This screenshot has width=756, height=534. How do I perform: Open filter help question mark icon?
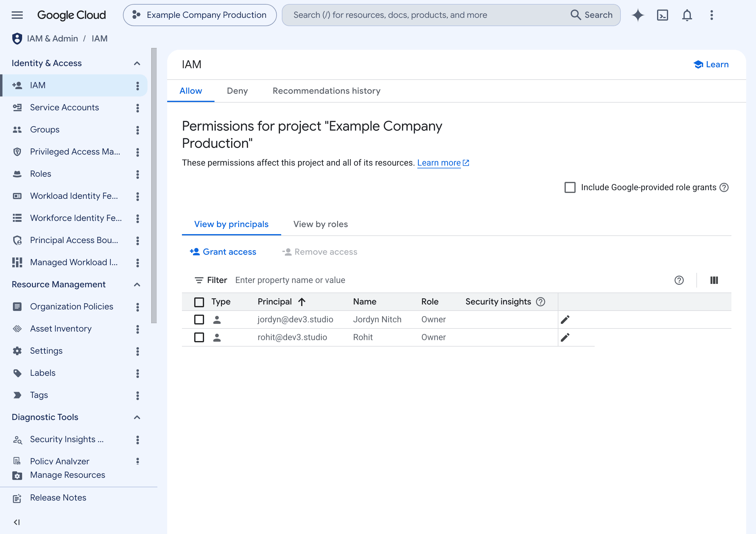(x=679, y=280)
